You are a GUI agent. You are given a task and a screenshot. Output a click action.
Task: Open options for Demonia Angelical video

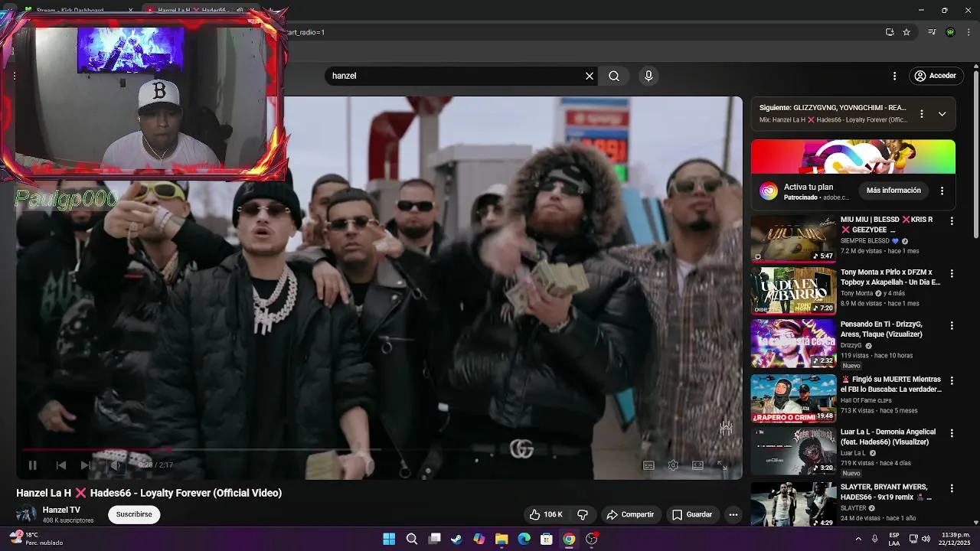pyautogui.click(x=952, y=433)
